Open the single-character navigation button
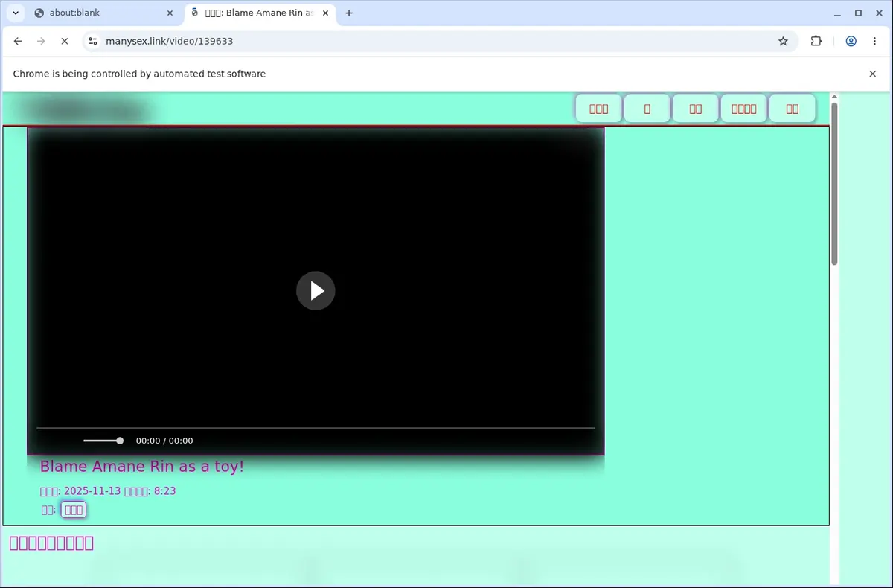 click(x=647, y=109)
